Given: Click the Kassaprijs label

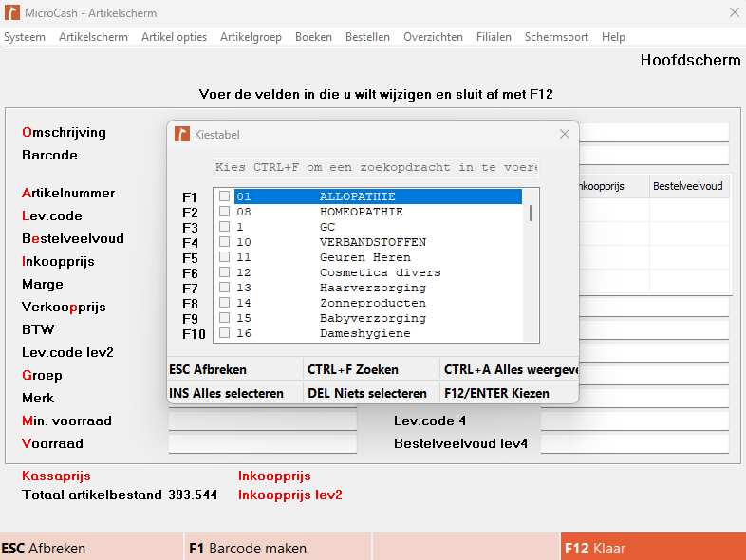Looking at the screenshot, I should [x=56, y=476].
